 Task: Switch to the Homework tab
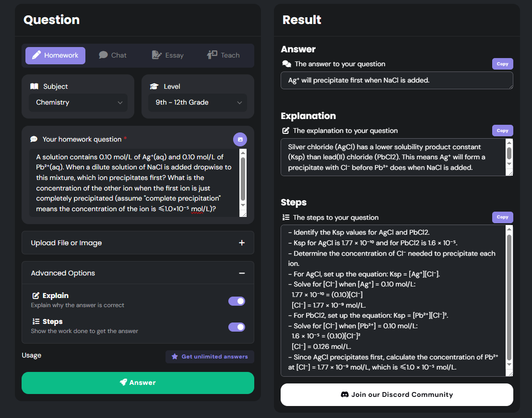click(55, 55)
